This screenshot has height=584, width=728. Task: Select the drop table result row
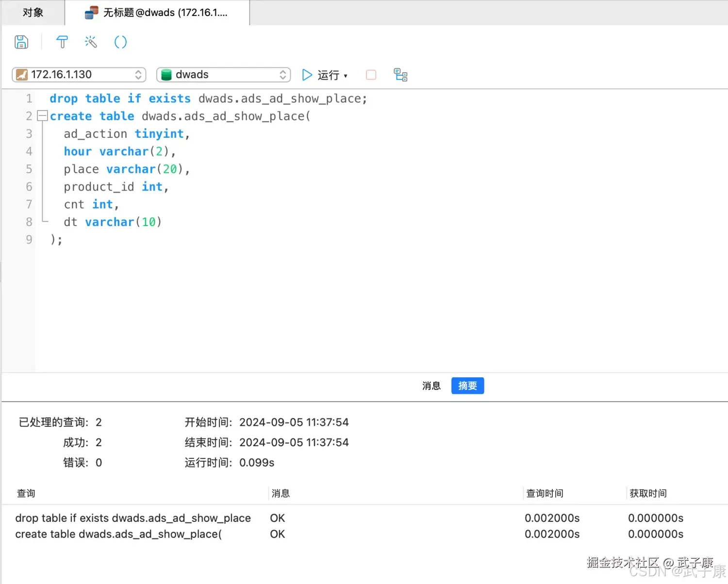[133, 518]
